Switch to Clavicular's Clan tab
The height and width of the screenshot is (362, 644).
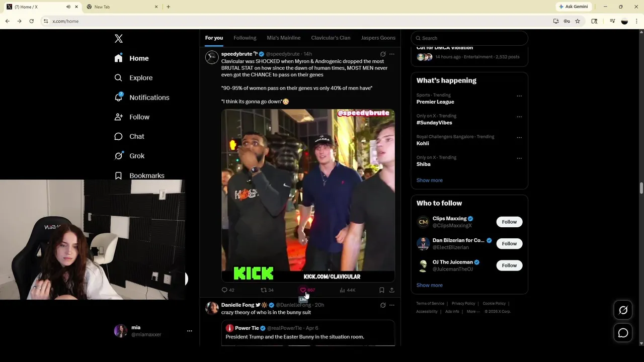pos(331,38)
